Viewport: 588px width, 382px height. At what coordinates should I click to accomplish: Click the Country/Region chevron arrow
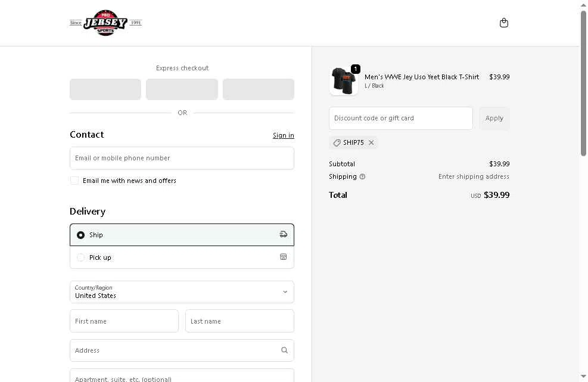285,292
